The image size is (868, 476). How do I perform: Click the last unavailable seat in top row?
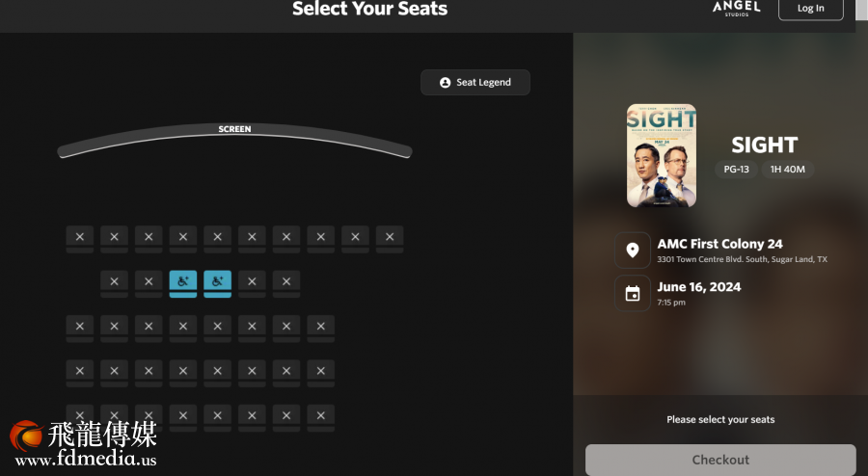pos(390,236)
